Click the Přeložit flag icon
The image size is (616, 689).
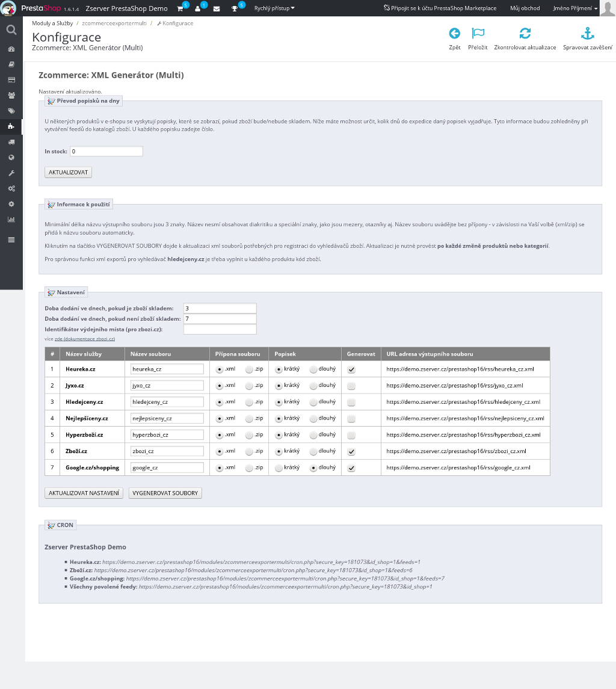pos(478,33)
